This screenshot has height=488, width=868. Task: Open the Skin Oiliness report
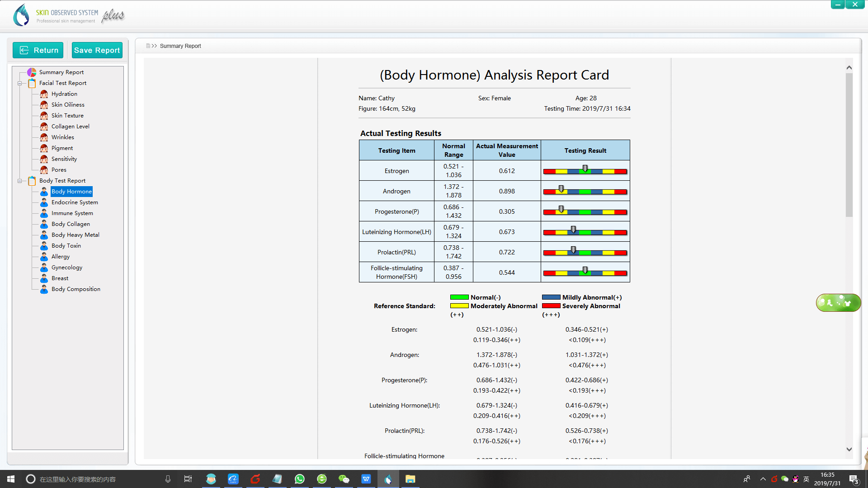tap(68, 105)
